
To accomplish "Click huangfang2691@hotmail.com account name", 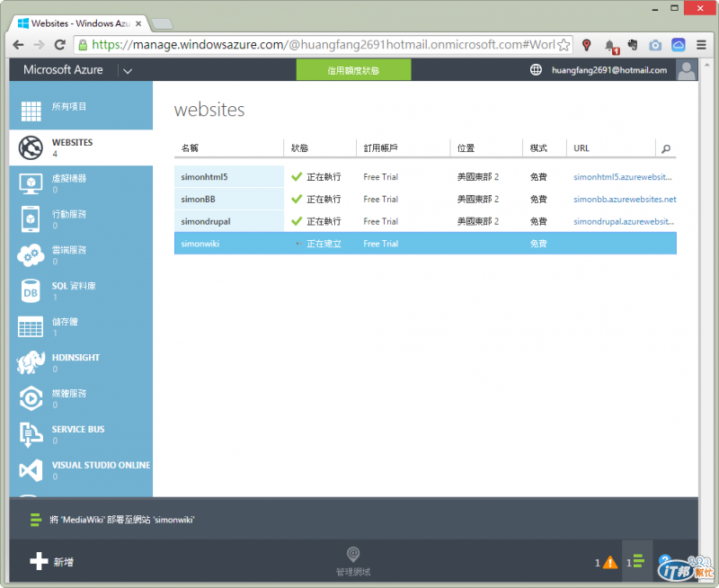I will [609, 70].
